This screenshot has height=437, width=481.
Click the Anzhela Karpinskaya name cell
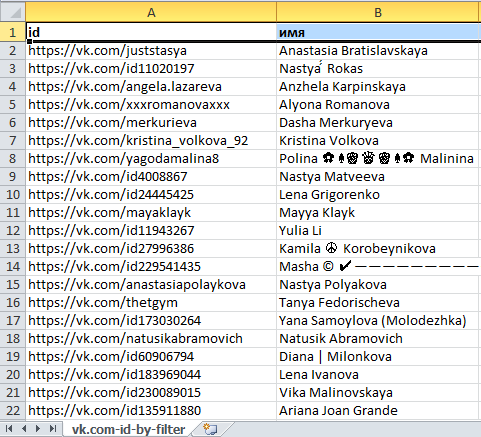(378, 87)
